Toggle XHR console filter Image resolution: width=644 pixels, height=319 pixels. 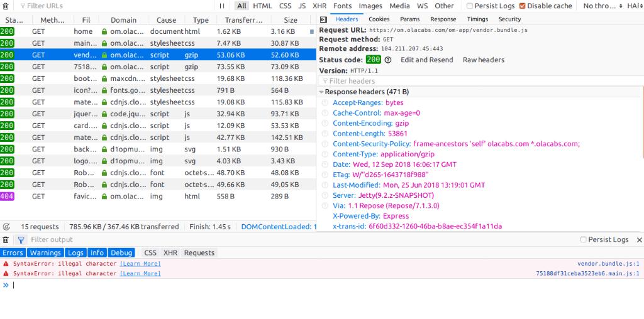[170, 253]
